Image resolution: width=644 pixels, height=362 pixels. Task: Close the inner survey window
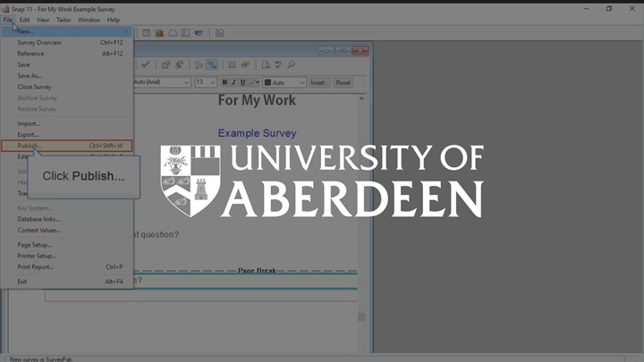point(360,50)
